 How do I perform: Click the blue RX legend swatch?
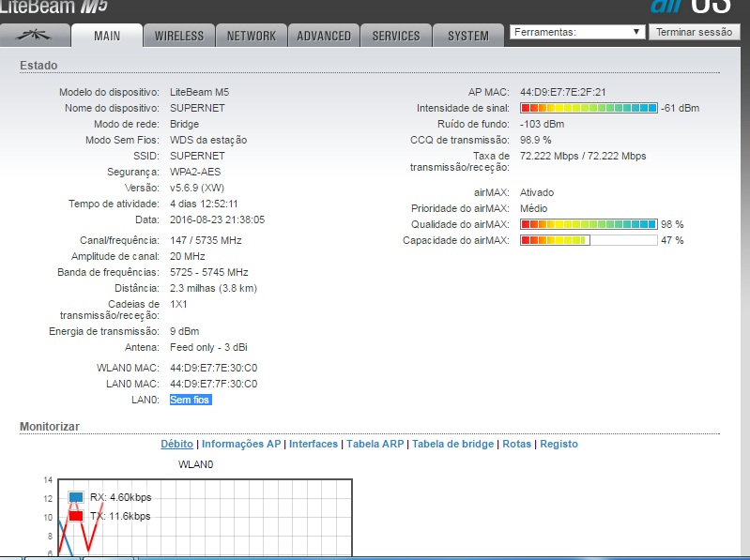pyautogui.click(x=76, y=497)
